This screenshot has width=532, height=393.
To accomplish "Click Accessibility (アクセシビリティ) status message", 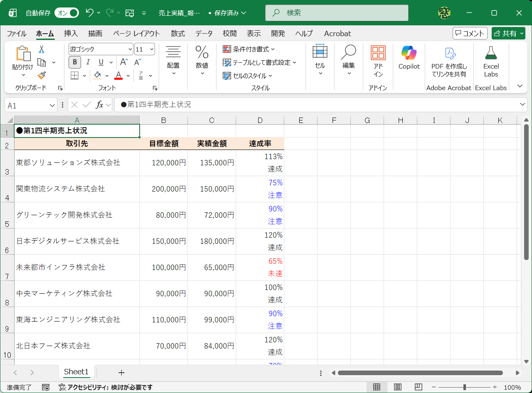I will [106, 387].
